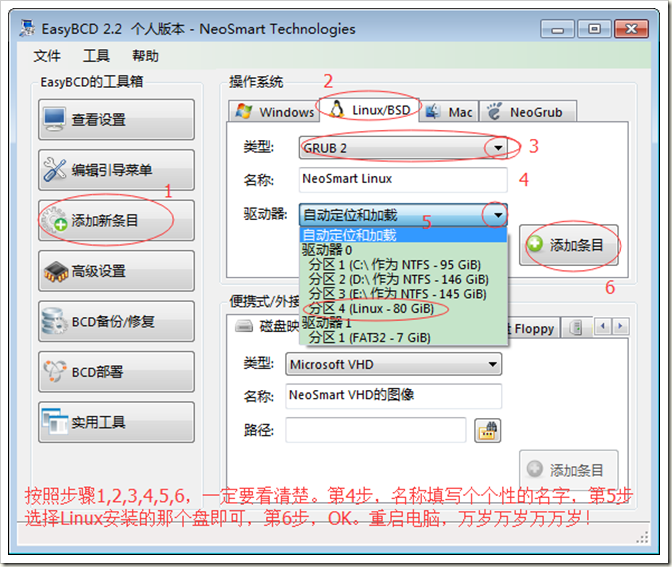Click the empty 路径 path field
Viewport: 672px width, 567px height.
(376, 430)
